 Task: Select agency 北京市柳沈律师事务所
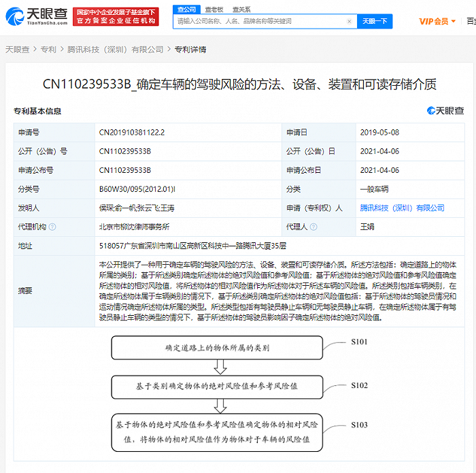(134, 227)
